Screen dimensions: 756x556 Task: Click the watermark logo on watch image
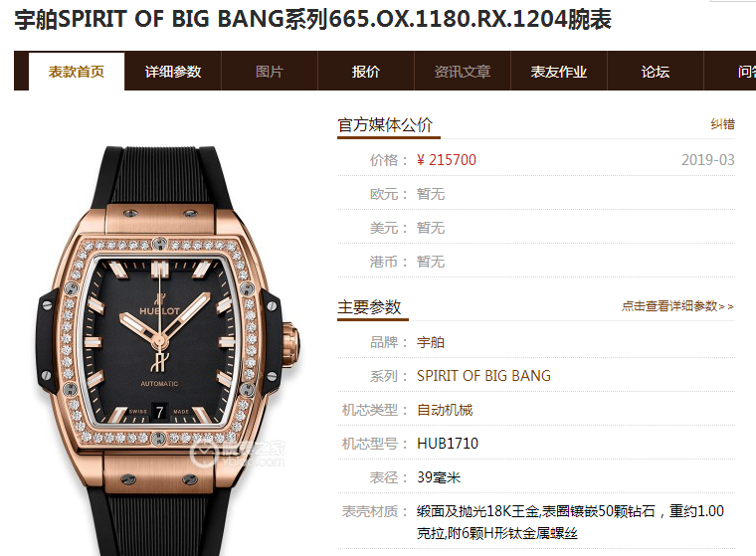pos(237,453)
